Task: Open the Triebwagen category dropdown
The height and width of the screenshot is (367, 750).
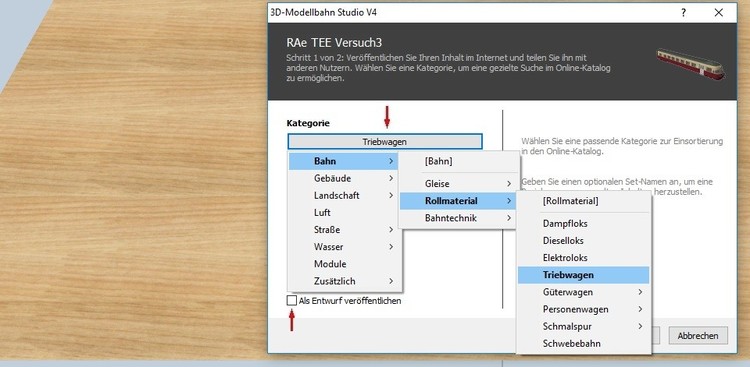Action: click(x=385, y=142)
